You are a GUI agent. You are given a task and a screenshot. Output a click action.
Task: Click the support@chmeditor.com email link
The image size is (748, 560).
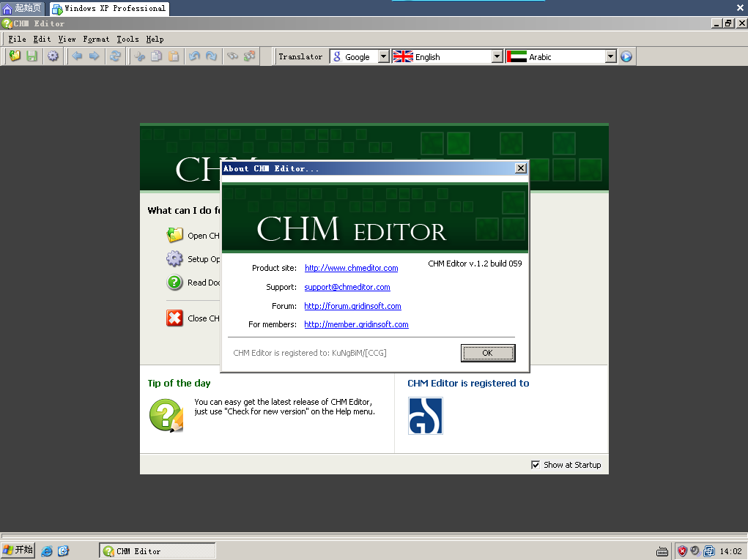(x=347, y=287)
